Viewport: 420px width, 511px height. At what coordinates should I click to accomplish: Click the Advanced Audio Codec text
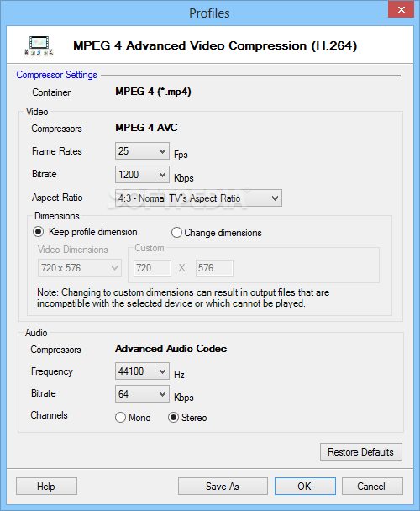coord(171,349)
